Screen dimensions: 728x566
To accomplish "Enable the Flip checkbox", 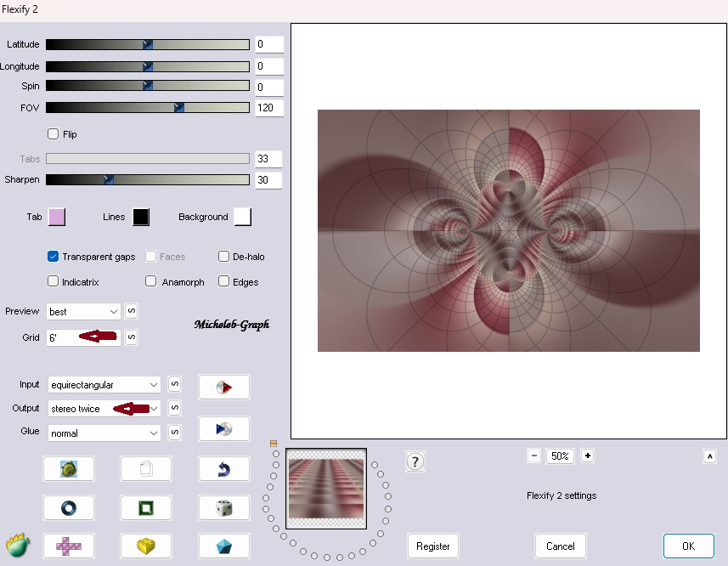I will 54,134.
